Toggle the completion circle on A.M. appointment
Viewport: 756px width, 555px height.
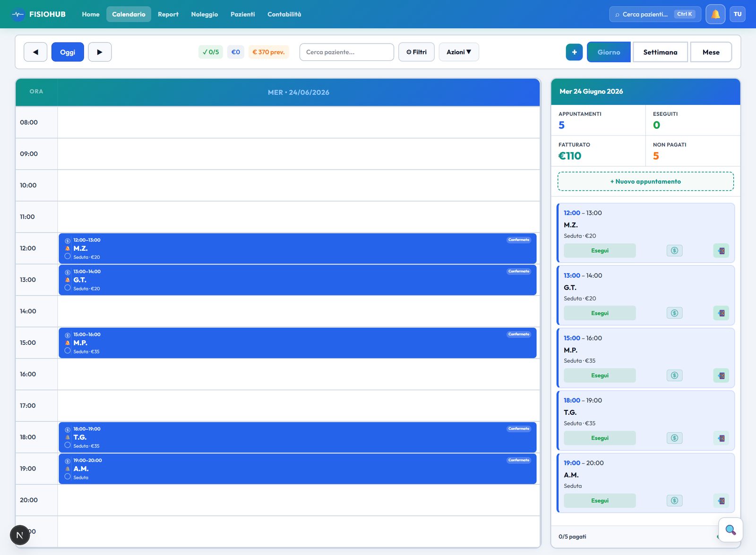tap(68, 477)
